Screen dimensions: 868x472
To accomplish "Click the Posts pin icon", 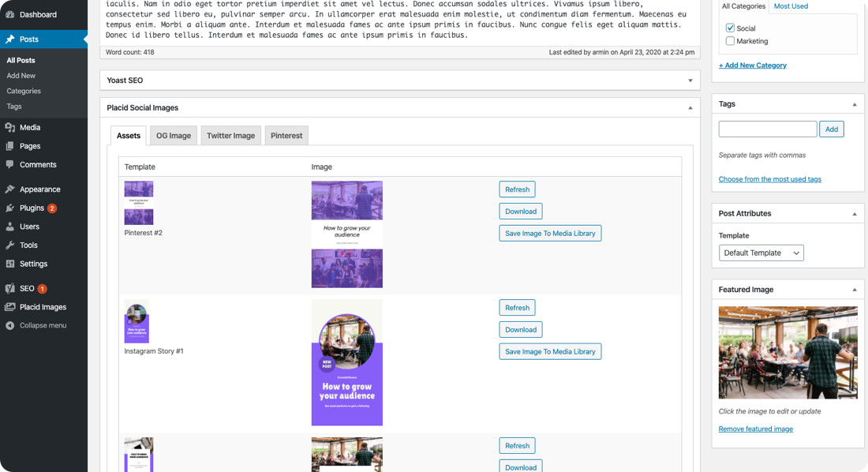I will 10,39.
